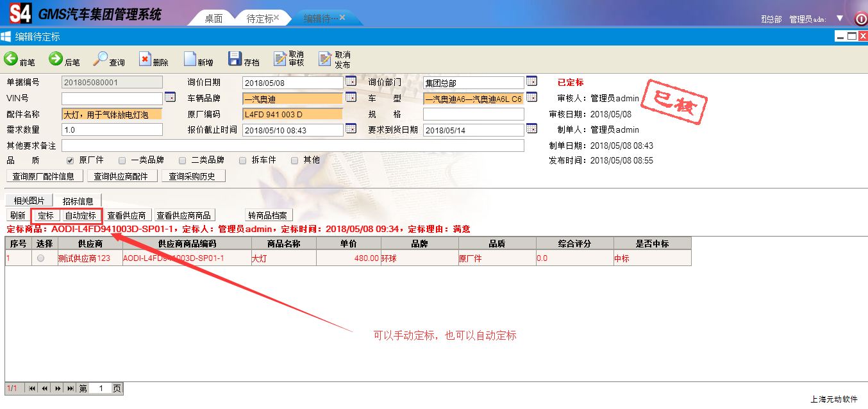This screenshot has width=868, height=409.
Task: Click the 前笔 previous record icon
Action: [x=12, y=59]
